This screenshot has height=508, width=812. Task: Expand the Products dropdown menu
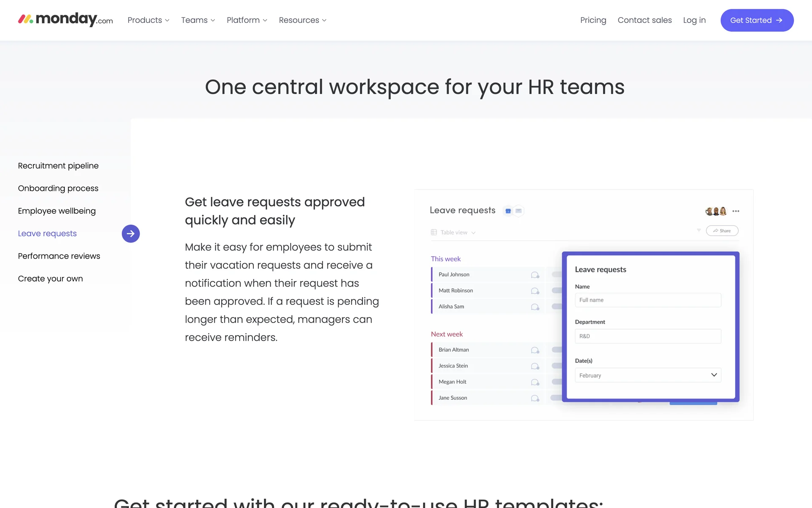click(148, 20)
